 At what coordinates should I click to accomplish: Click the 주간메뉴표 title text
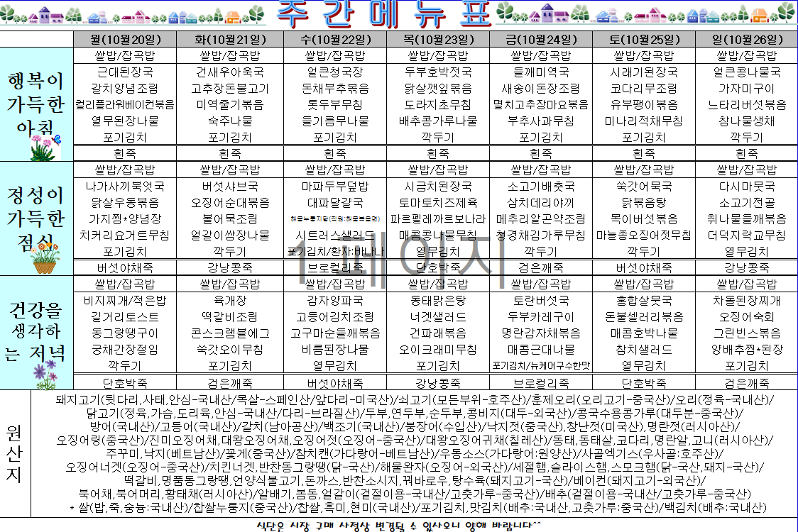(x=382, y=14)
